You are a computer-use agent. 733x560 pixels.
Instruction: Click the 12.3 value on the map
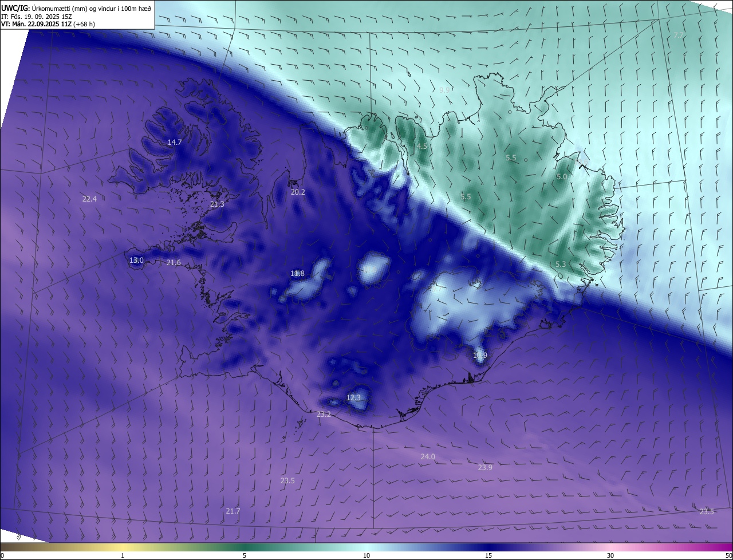(353, 397)
